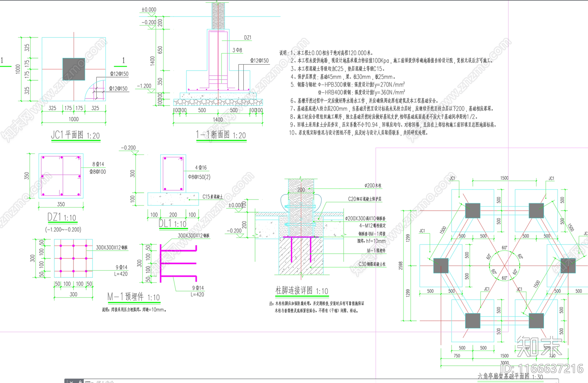Select the gray column square in JC1 plan
This screenshot has height=383, width=588.
tap(74, 69)
